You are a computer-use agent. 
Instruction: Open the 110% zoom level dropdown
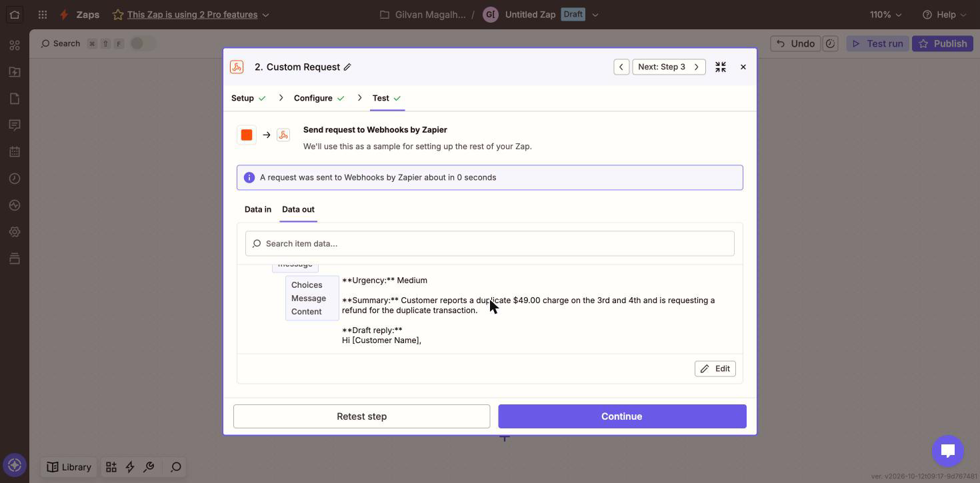click(885, 15)
